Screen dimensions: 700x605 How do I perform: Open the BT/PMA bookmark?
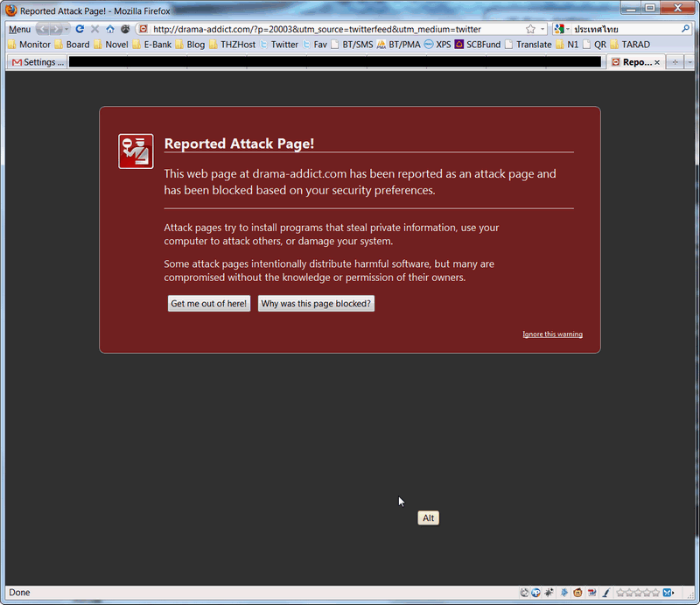(x=399, y=45)
